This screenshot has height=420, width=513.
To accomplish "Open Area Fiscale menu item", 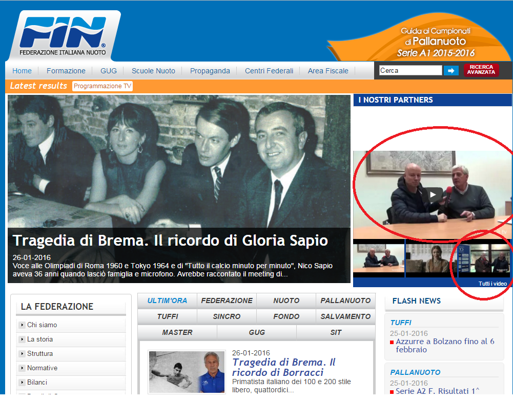I will pyautogui.click(x=328, y=71).
